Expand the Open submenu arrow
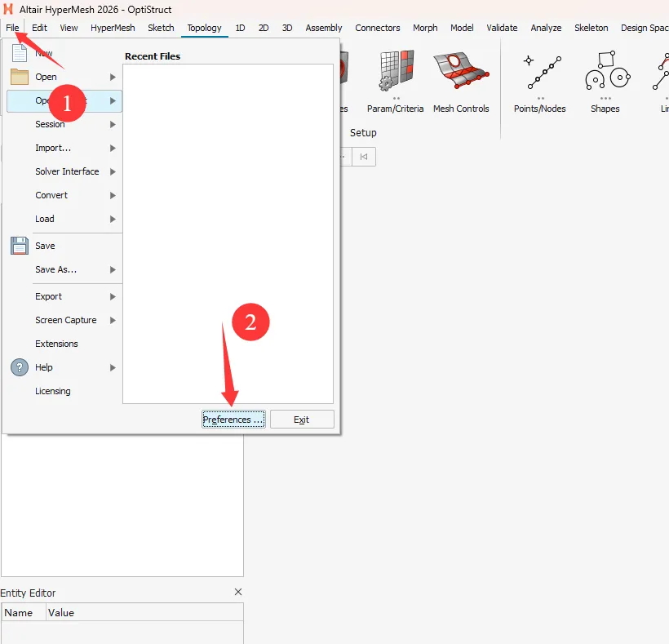This screenshot has height=644, width=669. point(113,77)
